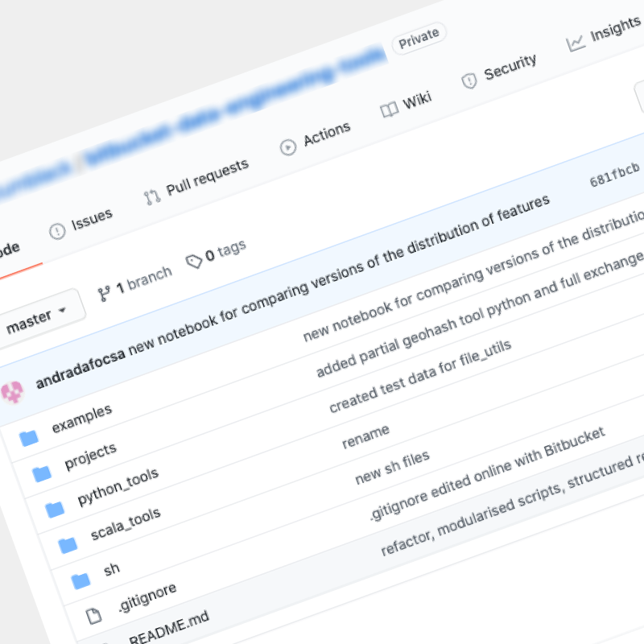Image resolution: width=644 pixels, height=644 pixels.
Task: Click the tag icon beside 0 tags
Action: click(194, 261)
